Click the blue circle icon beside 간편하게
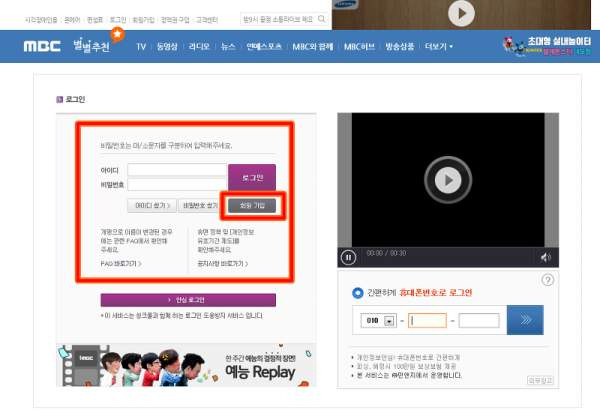 pos(357,293)
